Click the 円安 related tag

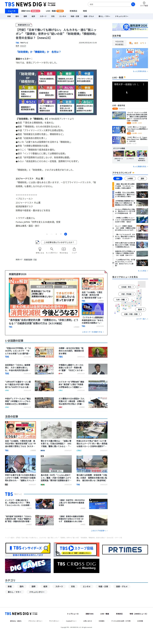pyautogui.click(x=35, y=260)
